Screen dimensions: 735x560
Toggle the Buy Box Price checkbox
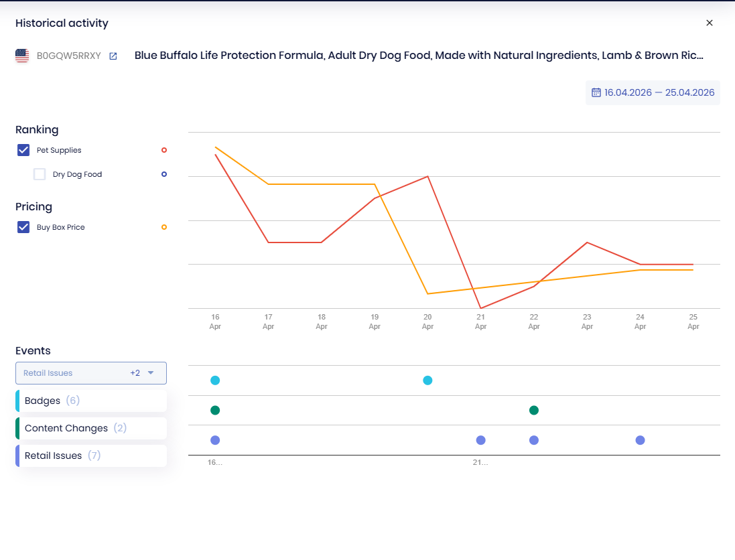[x=23, y=227]
